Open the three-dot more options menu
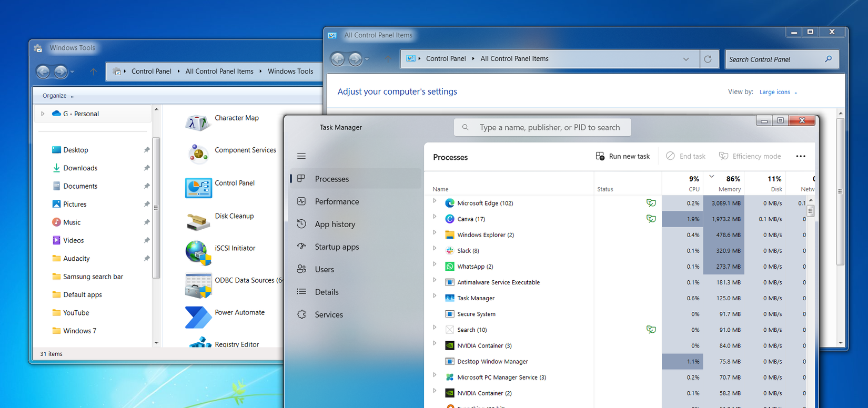868x408 pixels. click(801, 156)
